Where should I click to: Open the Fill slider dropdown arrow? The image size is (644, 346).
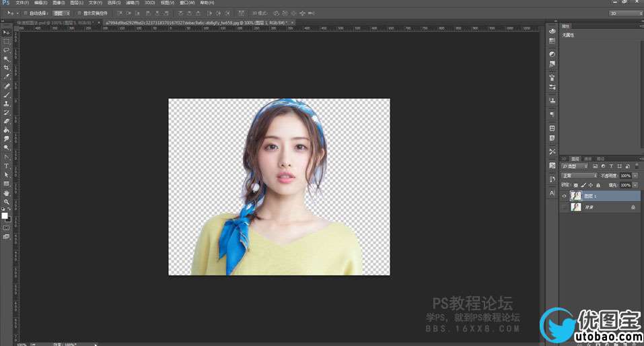click(635, 185)
